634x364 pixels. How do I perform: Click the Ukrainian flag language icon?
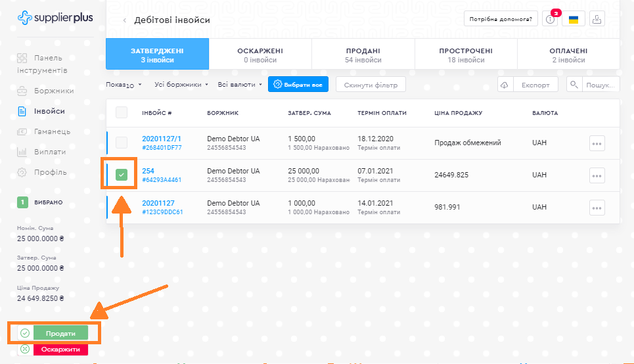click(573, 20)
